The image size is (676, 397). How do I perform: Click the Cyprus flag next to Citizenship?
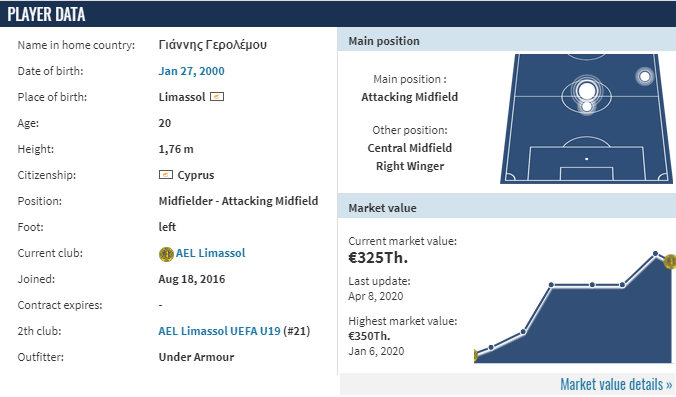pyautogui.click(x=166, y=175)
